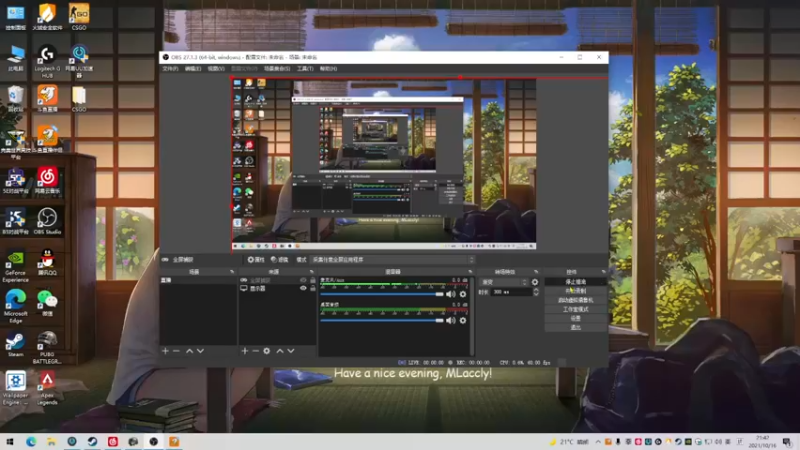This screenshot has width=800, height=450.
Task: Open the Wallpaper Engine desktop shortcut
Action: (15, 388)
